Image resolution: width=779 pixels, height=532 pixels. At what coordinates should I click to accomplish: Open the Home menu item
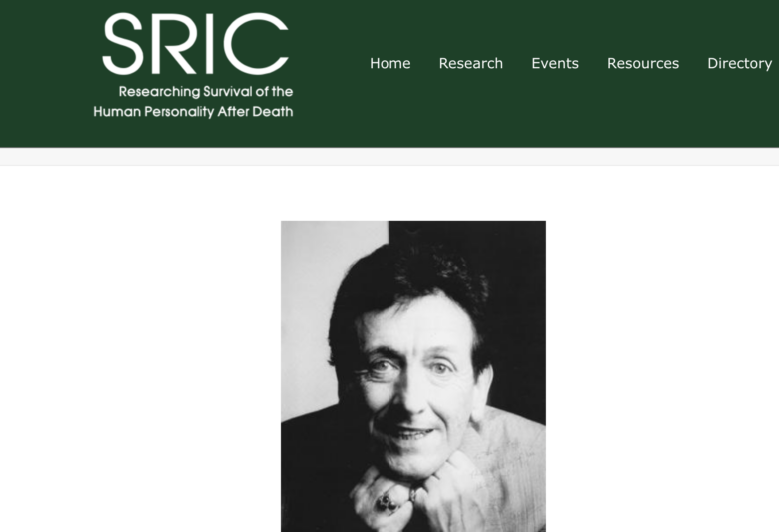389,63
